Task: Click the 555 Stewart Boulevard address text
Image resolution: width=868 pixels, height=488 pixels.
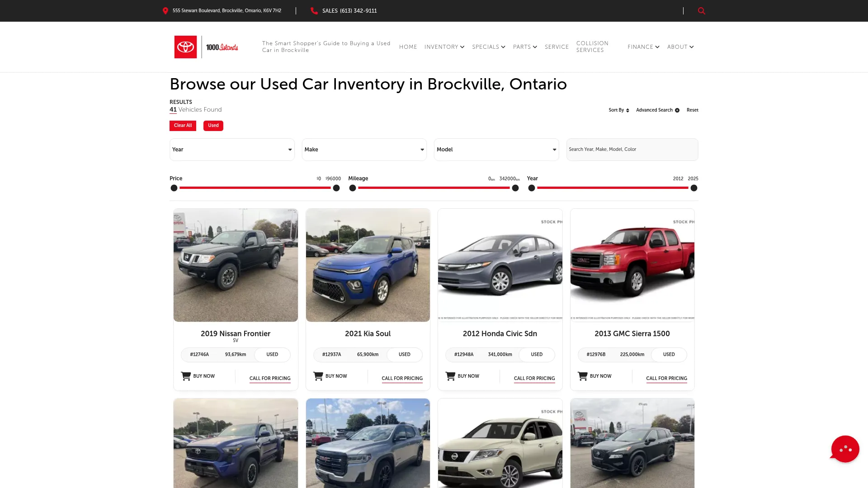Action: coord(227,11)
